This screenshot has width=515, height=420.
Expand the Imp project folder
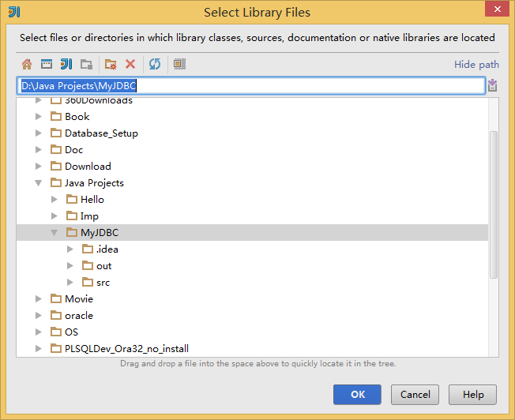coord(55,216)
